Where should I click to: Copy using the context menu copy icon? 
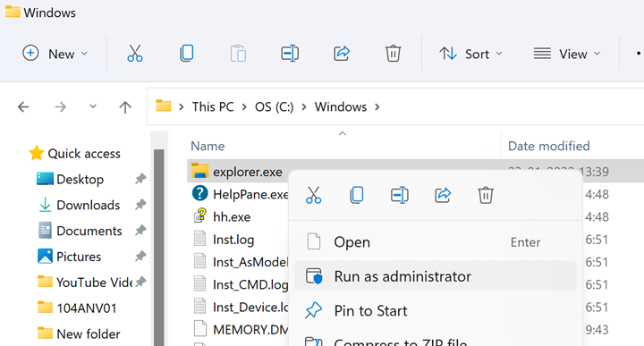pyautogui.click(x=357, y=195)
